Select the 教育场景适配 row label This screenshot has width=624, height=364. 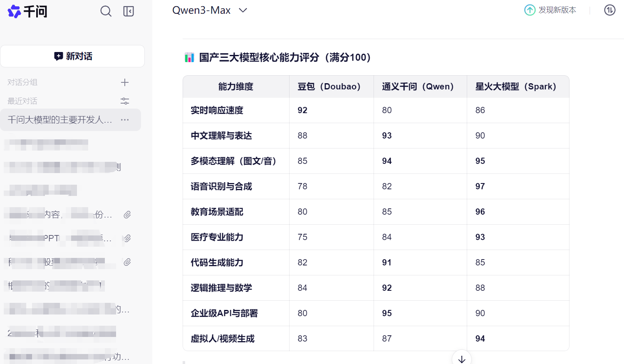(217, 212)
